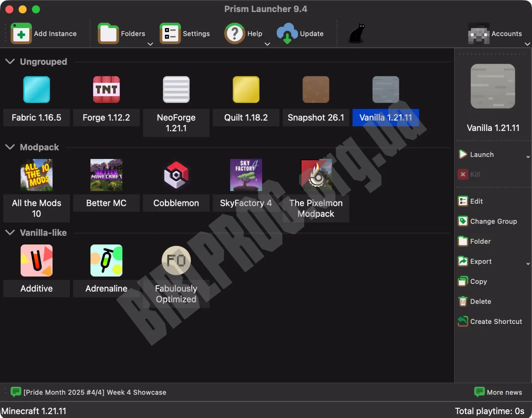Click the Help question mark icon
Viewport: 532px width, 418px height.
click(234, 34)
